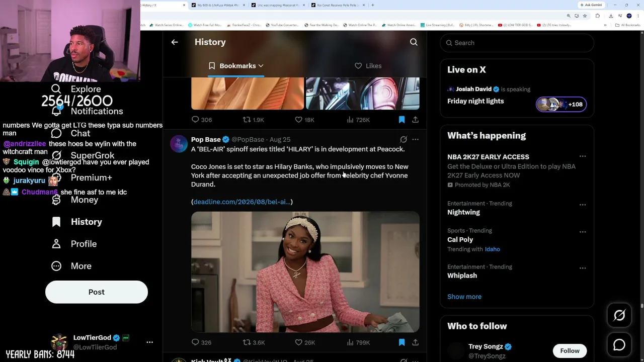Open the Cal Poly trending topic

(x=460, y=240)
